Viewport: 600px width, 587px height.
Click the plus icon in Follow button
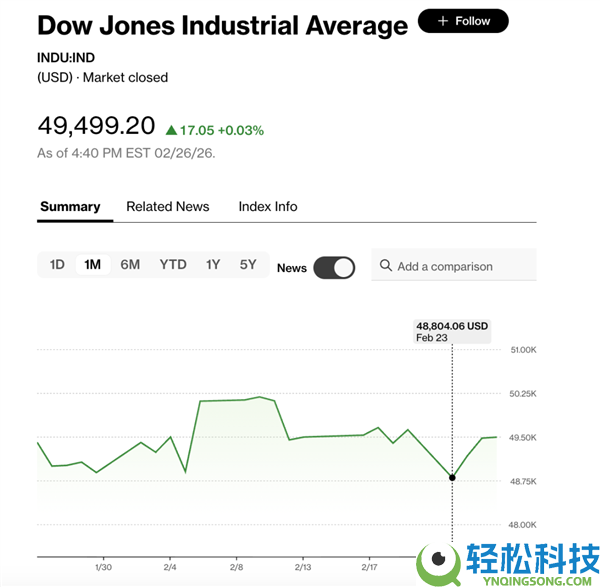coord(442,21)
